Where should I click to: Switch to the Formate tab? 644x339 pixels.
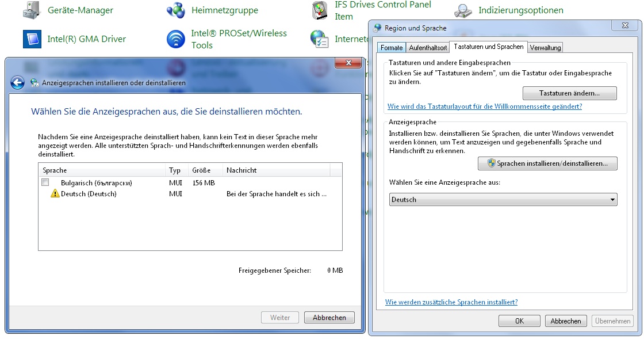(392, 48)
